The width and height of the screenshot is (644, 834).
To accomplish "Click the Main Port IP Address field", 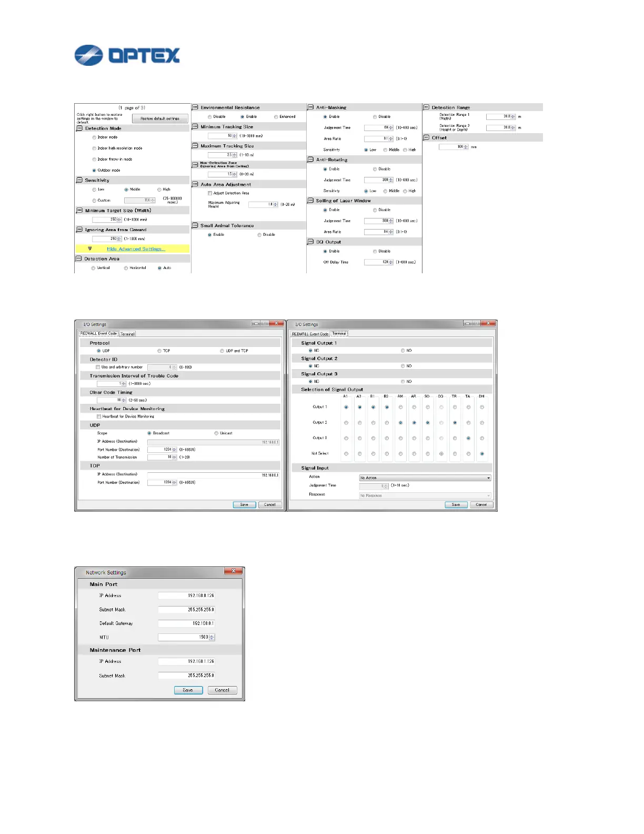I will (x=186, y=595).
